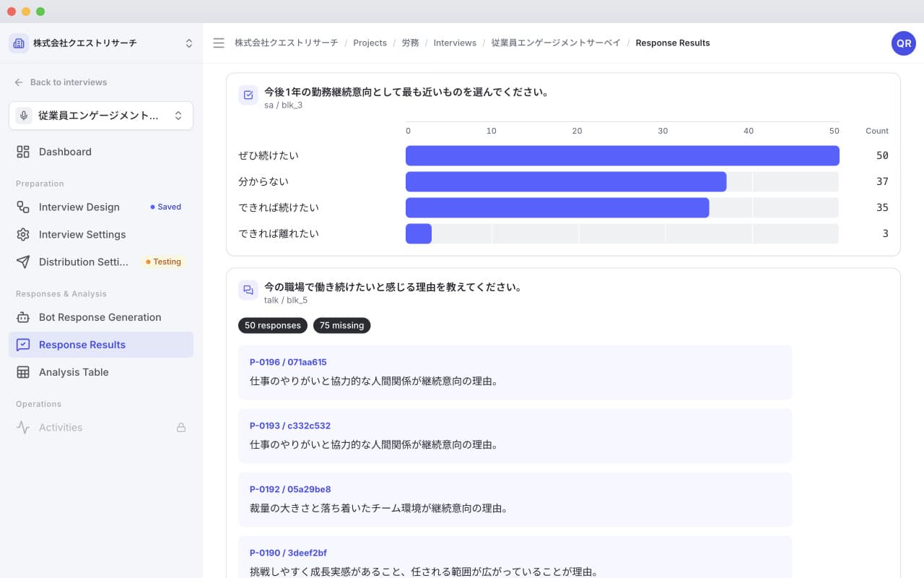Open response P-0190 / 3deef2bf
The width and height of the screenshot is (924, 578).
515,557
